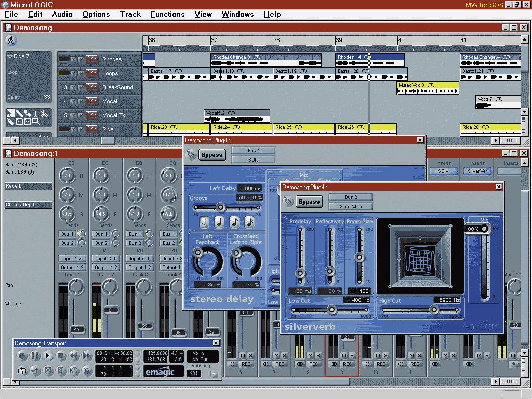Viewport: 532px width, 399px height.
Task: Start playback with Transport Play button
Action: (x=48, y=356)
